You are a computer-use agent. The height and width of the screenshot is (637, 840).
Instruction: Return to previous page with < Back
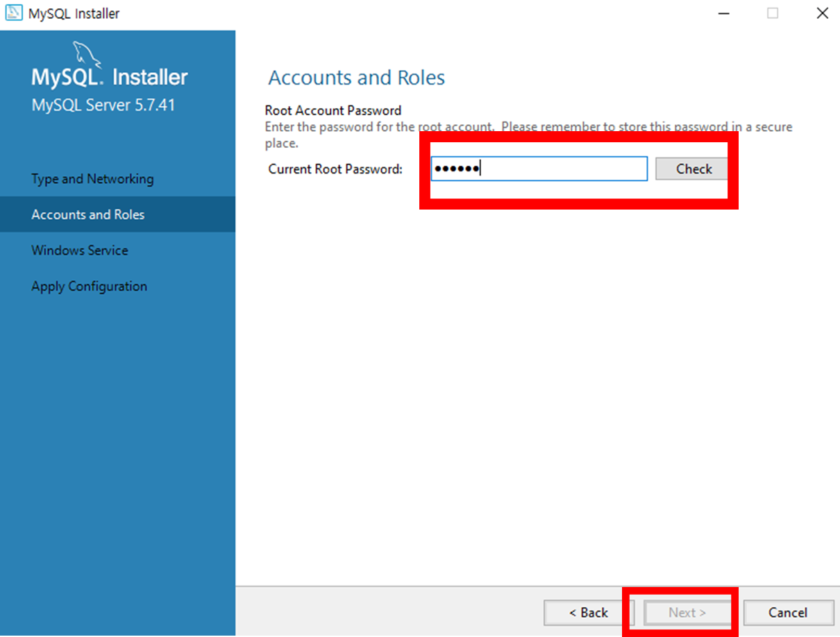(x=588, y=613)
